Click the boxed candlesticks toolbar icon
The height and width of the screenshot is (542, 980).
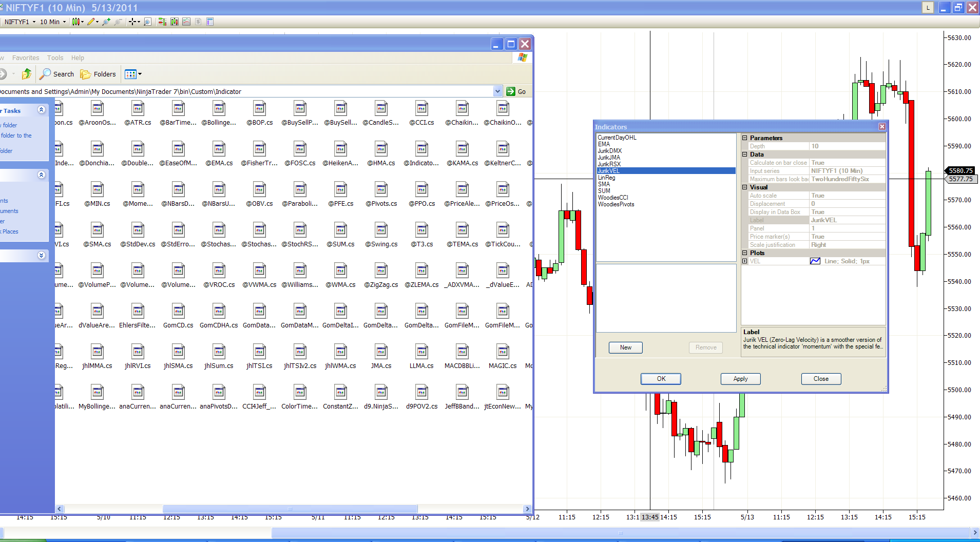tap(175, 22)
